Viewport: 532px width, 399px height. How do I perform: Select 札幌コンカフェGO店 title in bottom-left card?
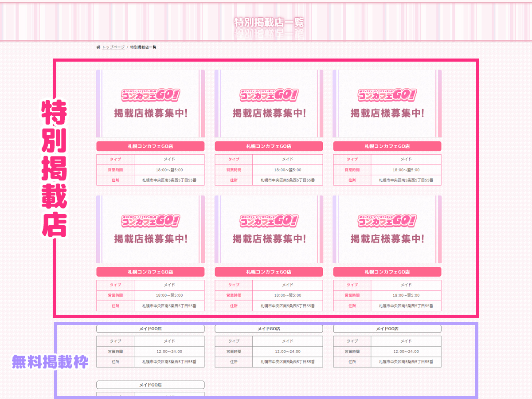150,272
